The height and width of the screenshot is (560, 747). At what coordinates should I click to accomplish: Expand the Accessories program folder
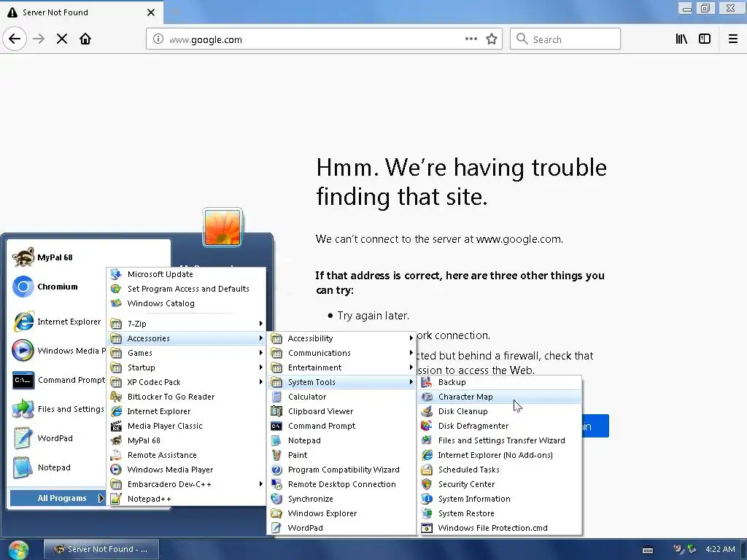(x=186, y=338)
